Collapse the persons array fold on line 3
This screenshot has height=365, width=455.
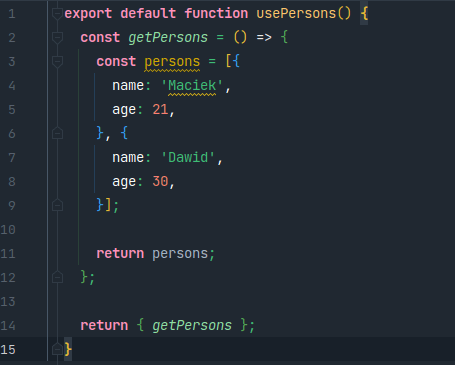(57, 62)
